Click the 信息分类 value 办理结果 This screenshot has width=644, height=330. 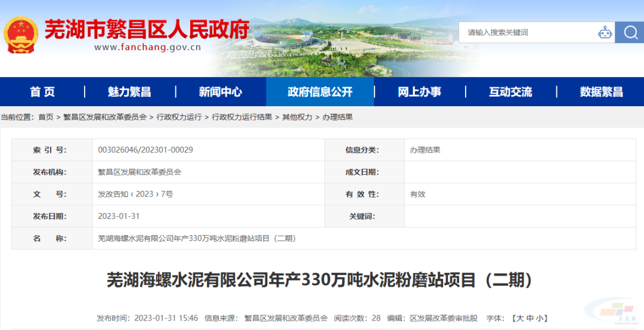point(425,150)
